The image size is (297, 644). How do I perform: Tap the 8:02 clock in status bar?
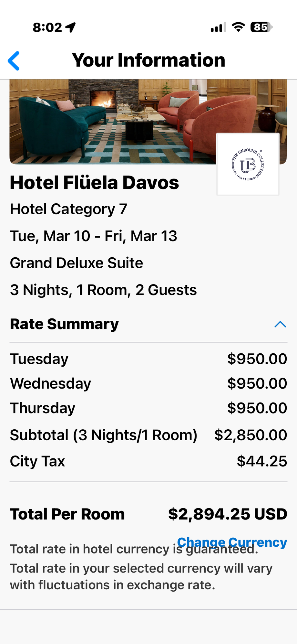tap(47, 27)
